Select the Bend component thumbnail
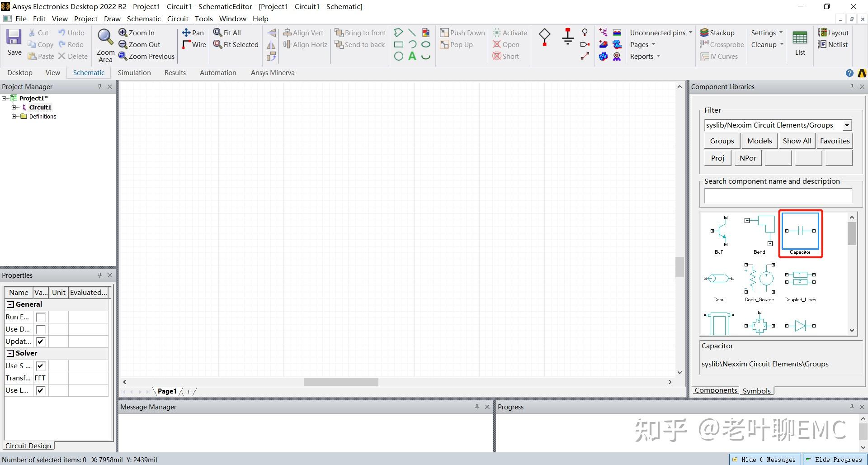Image resolution: width=868 pixels, height=465 pixels. coord(759,235)
